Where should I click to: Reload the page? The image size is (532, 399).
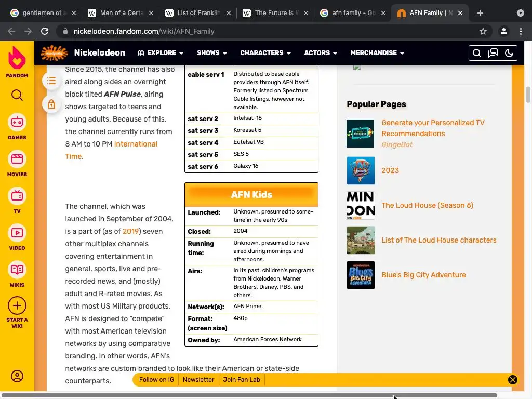[x=45, y=31]
